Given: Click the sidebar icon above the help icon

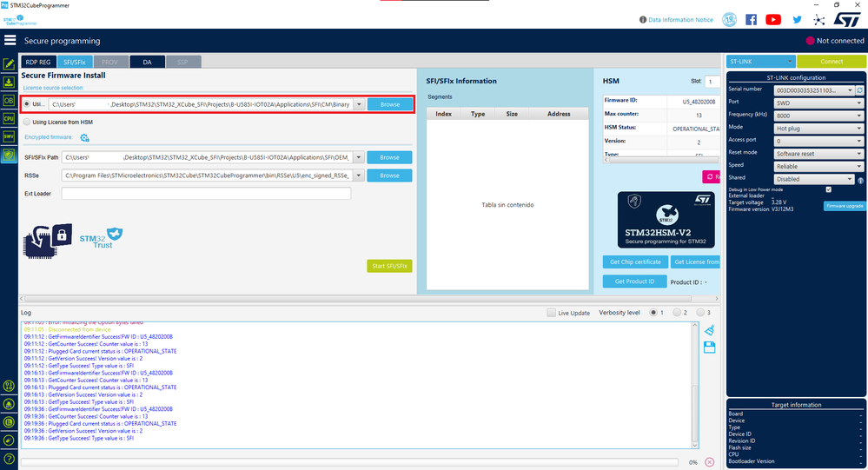Looking at the screenshot, I should [9, 440].
